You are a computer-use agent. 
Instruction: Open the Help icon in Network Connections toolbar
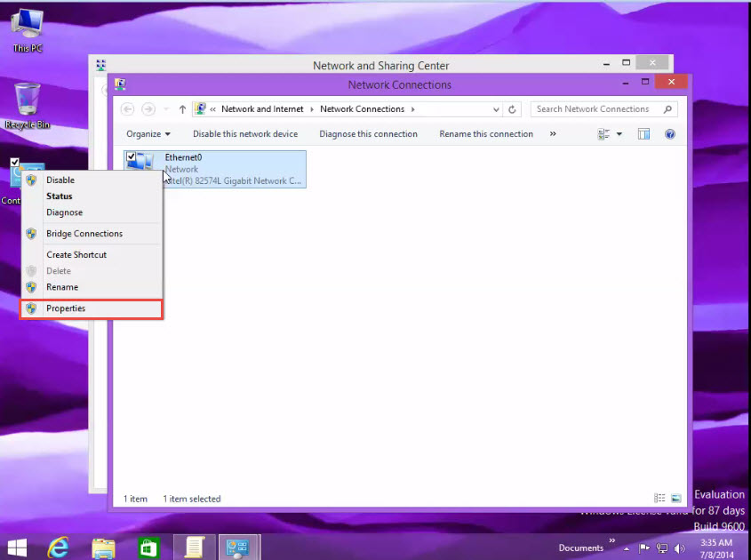pyautogui.click(x=669, y=133)
